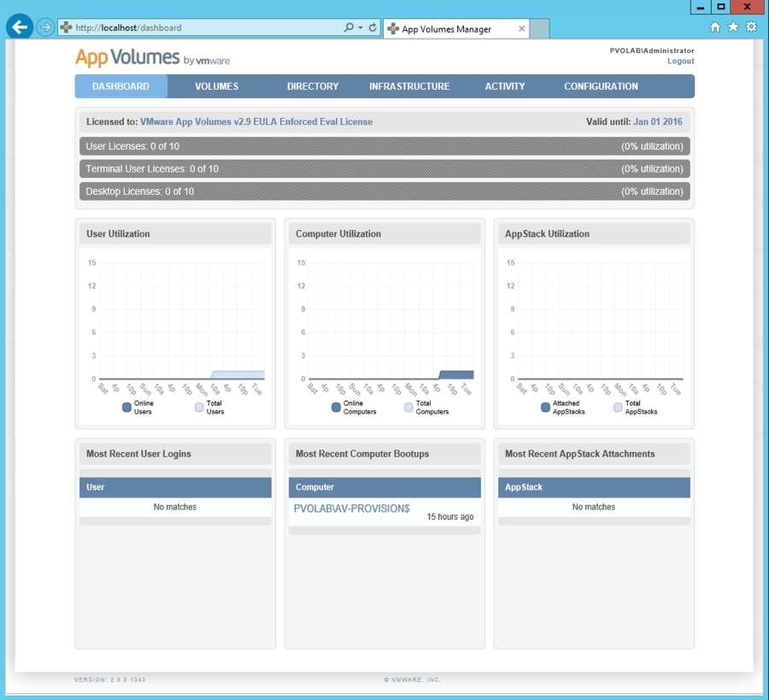
Task: Open a new browser tab
Action: point(539,29)
